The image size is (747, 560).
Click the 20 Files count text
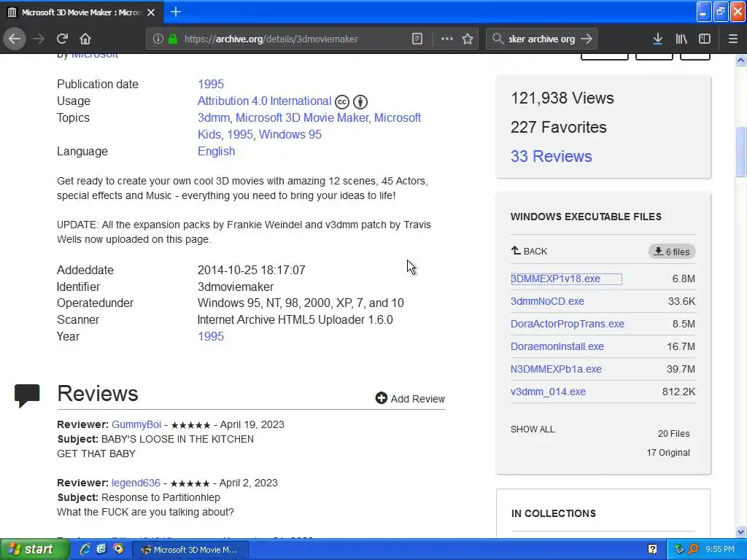(673, 433)
